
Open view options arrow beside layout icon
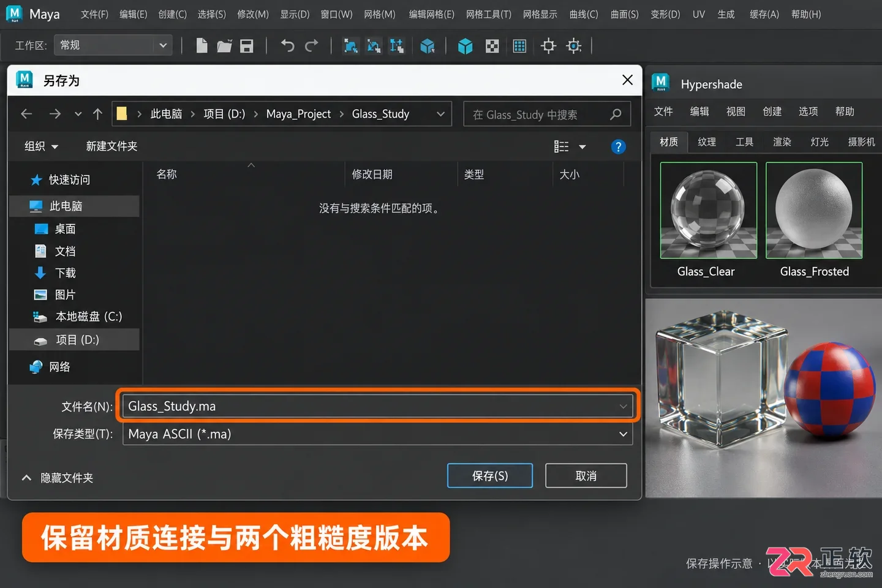coord(582,147)
